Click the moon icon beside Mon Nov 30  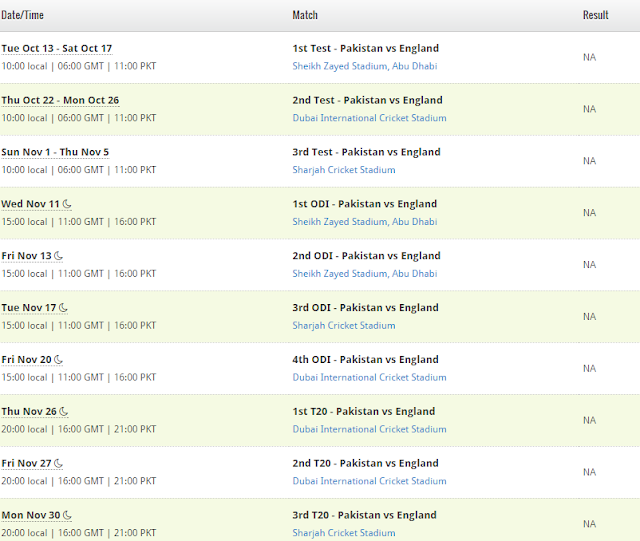[68, 516]
